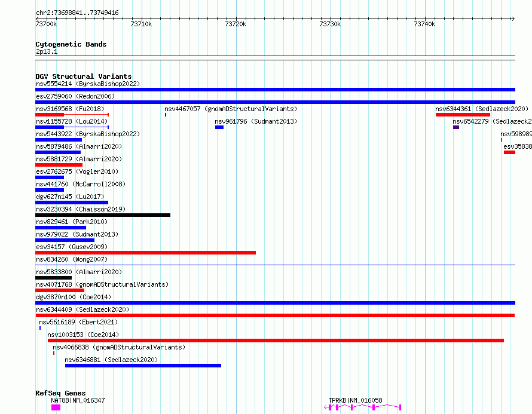Click the 73710k ruler tick label
Image resolution: width=532 pixels, height=414 pixels.
coord(141,24)
